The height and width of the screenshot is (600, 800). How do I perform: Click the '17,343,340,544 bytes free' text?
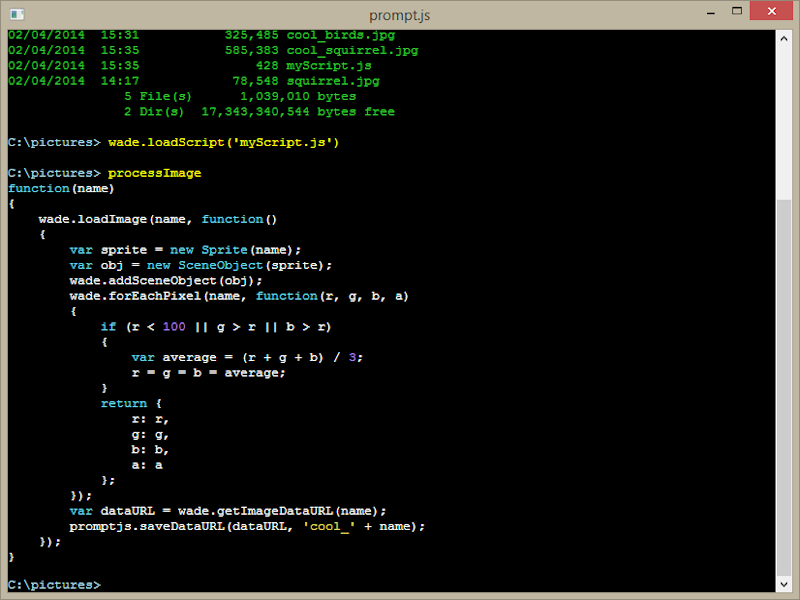coord(298,112)
